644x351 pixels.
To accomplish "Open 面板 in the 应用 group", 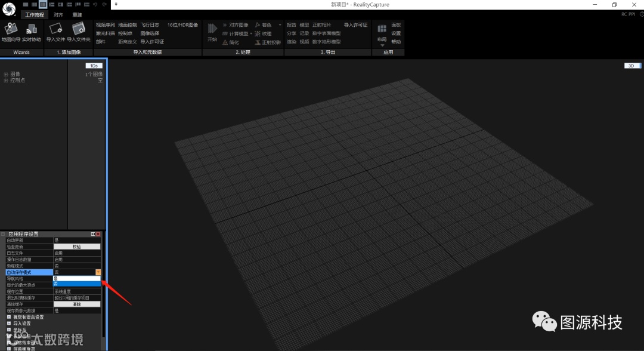I will 396,25.
